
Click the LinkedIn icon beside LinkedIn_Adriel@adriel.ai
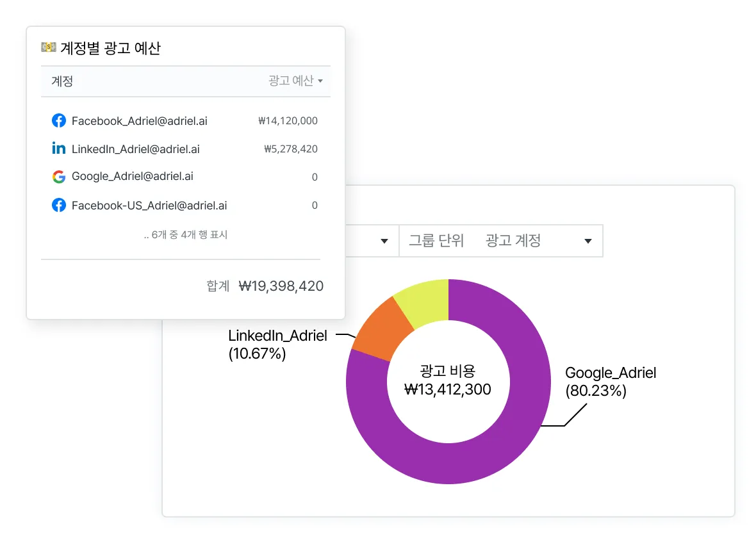(x=59, y=149)
